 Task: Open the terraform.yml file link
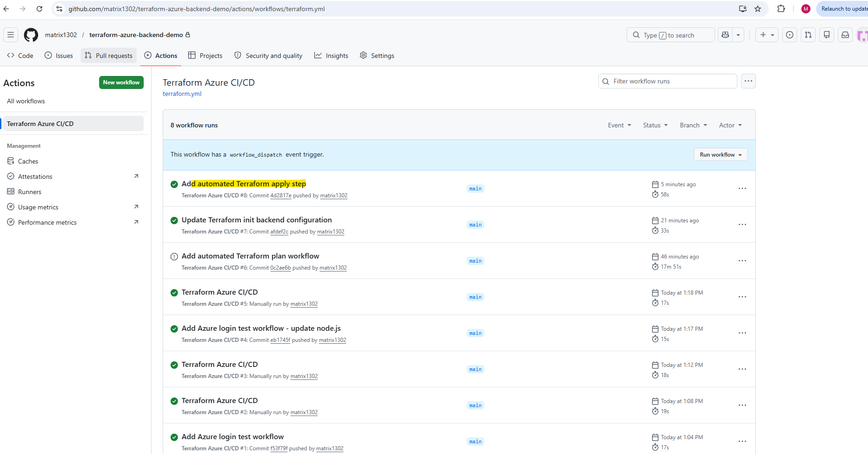182,94
